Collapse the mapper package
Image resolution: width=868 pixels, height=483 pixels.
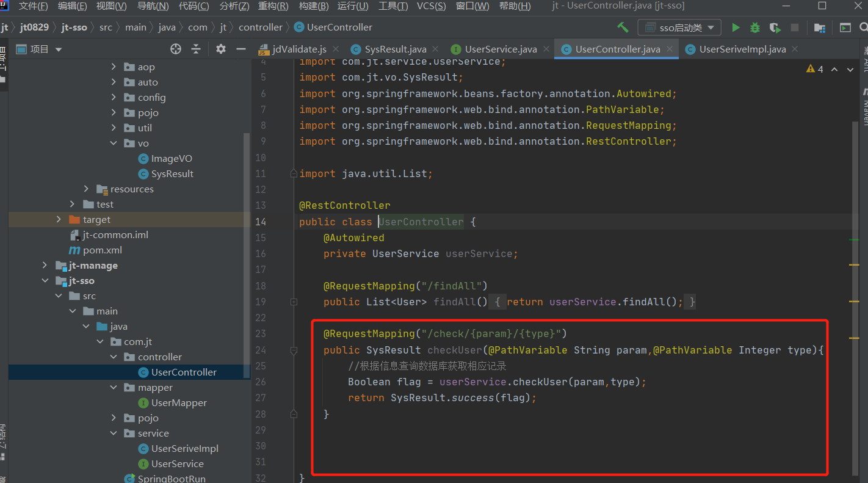114,387
